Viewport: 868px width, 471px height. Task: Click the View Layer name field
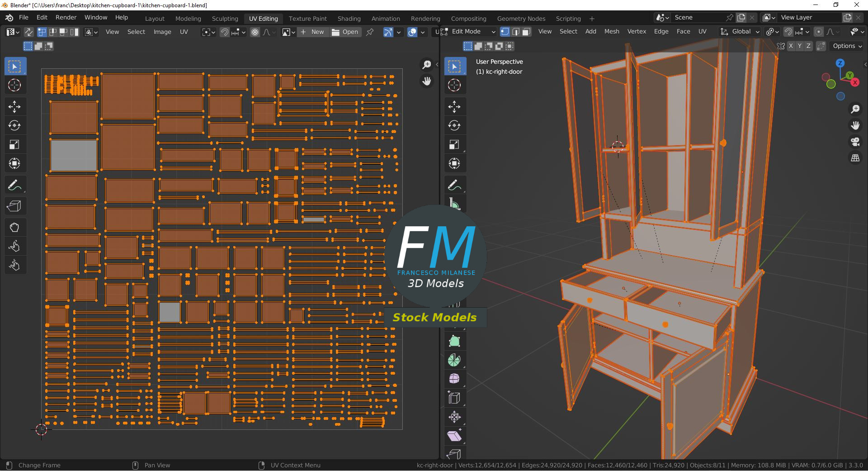coord(810,17)
